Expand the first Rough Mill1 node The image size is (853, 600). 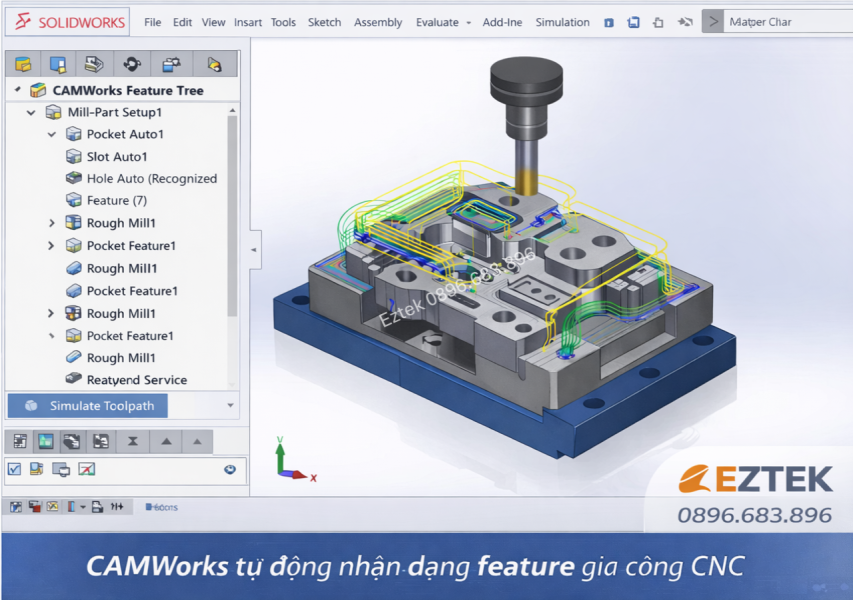[x=52, y=223]
